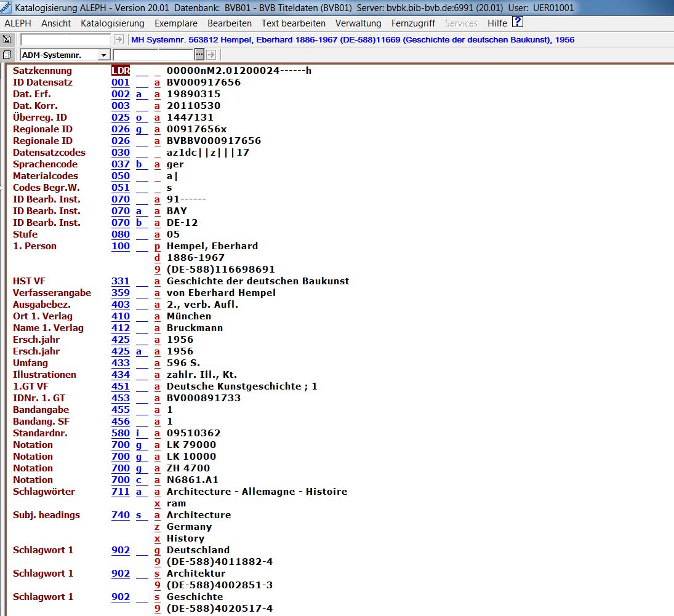Click the LDR field tag
Screen dimensions: 674x616
click(121, 71)
